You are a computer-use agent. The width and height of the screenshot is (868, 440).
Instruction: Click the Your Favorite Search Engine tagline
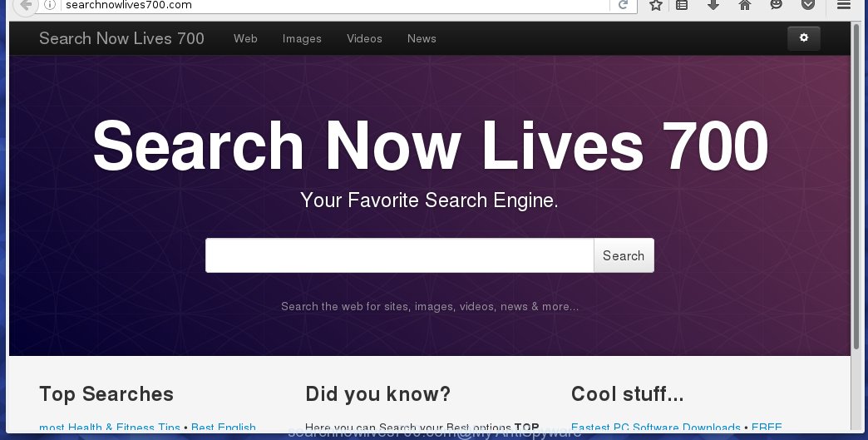click(429, 200)
